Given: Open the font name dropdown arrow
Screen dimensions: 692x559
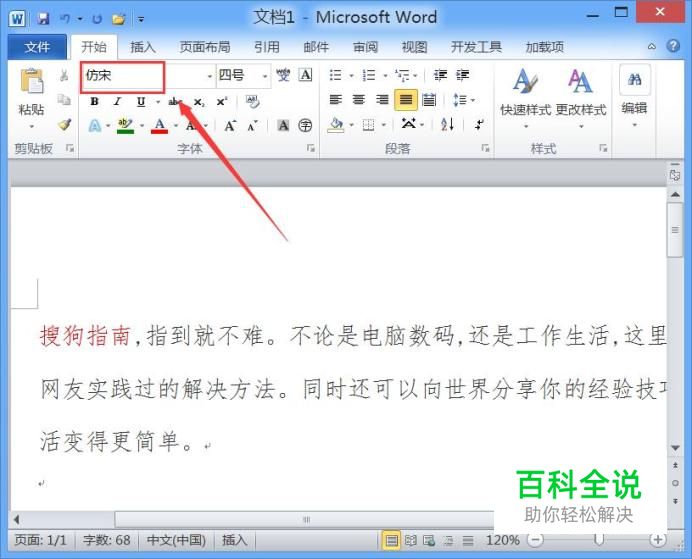Looking at the screenshot, I should (210, 76).
